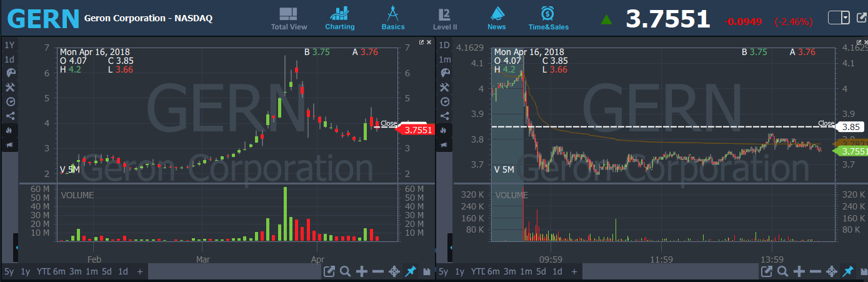Toggle flame icon in left chart sidebar
Image resolution: width=868 pixels, height=282 pixels.
coord(9,131)
